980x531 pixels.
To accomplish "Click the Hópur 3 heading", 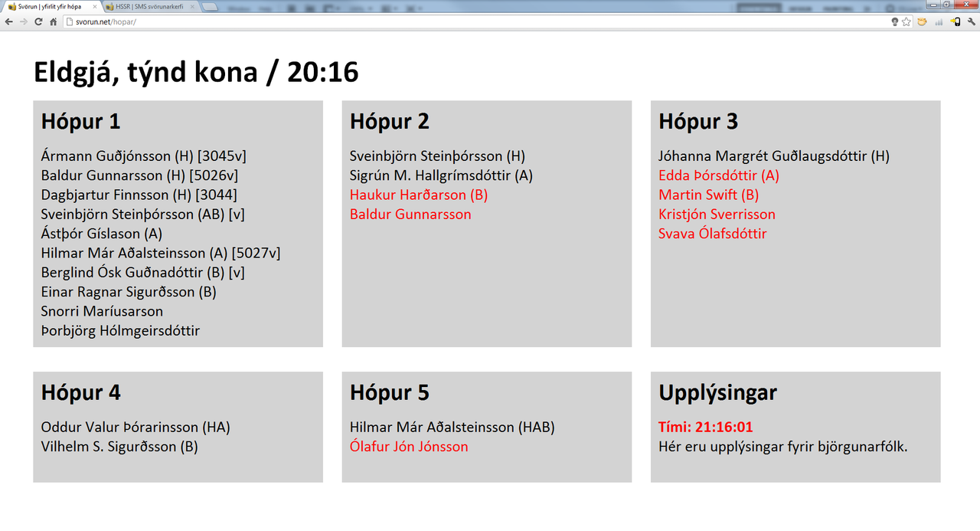I will (698, 121).
